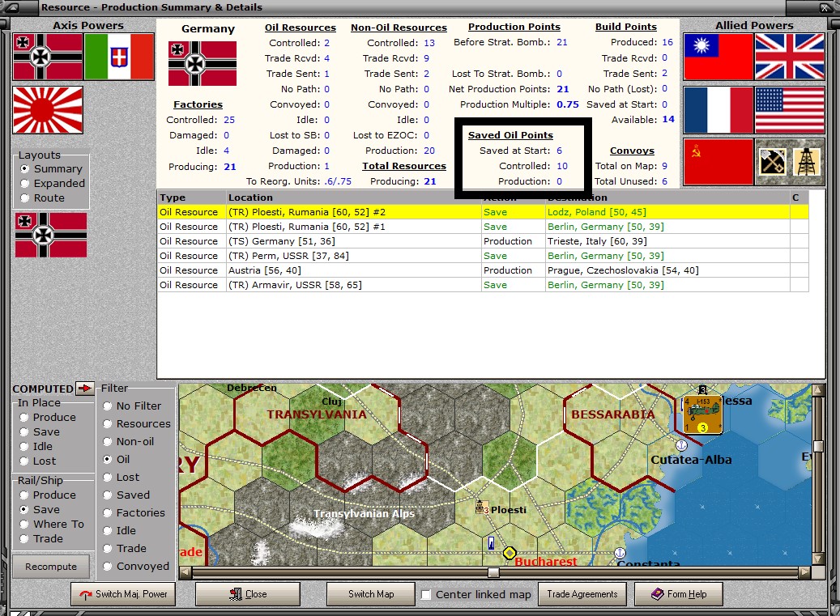Click the Switch Map button
Viewport: 840px width, 616px height.
[371, 594]
